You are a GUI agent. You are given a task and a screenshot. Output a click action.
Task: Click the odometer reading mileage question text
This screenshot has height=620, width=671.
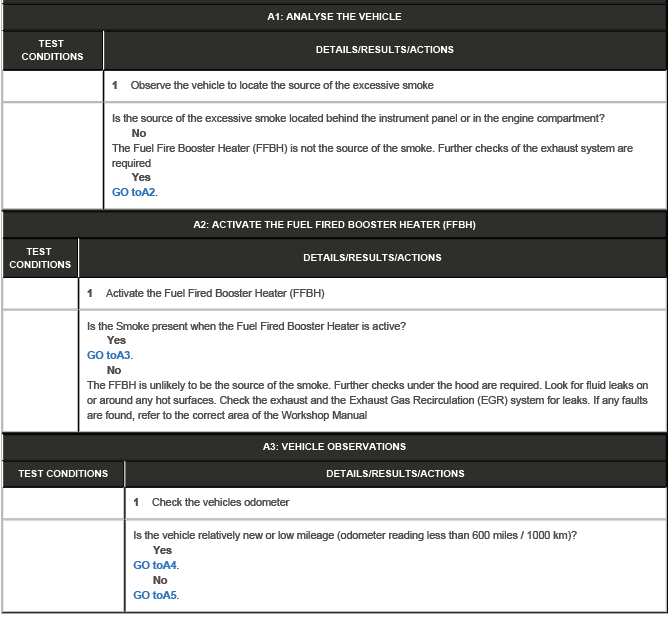point(354,535)
